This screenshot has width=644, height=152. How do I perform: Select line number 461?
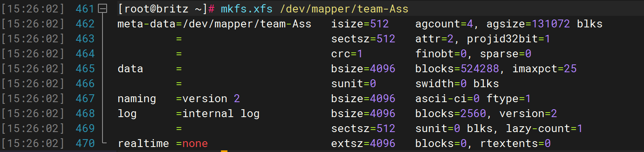(x=85, y=9)
